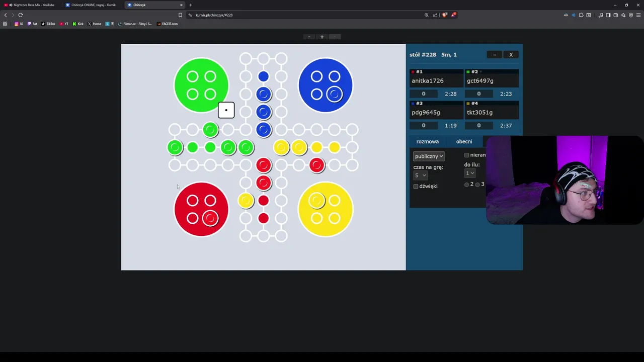Switch to Chińczyk ONLINE, zagraj tab

tap(93, 5)
